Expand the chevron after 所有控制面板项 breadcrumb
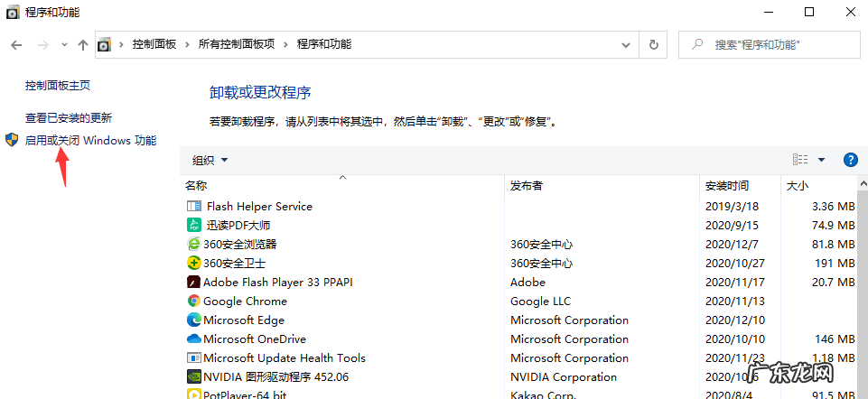Screen dimensions: 868x399 (x=286, y=44)
